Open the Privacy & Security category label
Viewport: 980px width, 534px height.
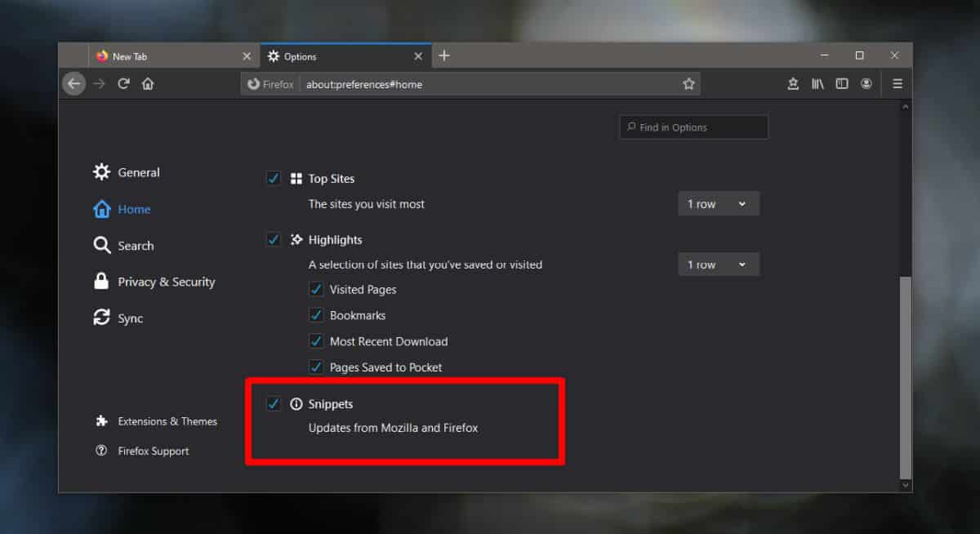[167, 282]
